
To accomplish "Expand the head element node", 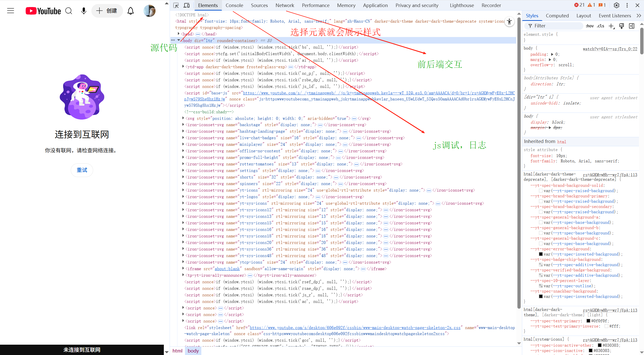I will 178,34.
